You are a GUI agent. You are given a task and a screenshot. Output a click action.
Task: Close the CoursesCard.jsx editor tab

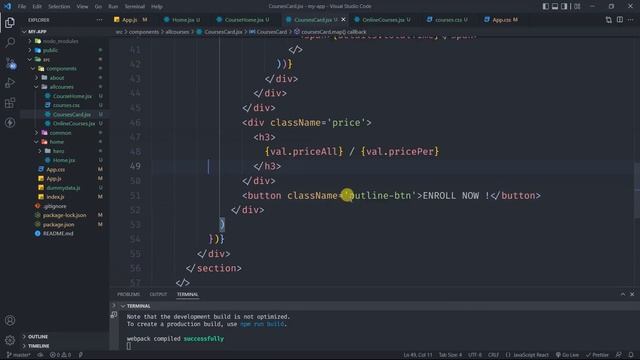click(343, 20)
